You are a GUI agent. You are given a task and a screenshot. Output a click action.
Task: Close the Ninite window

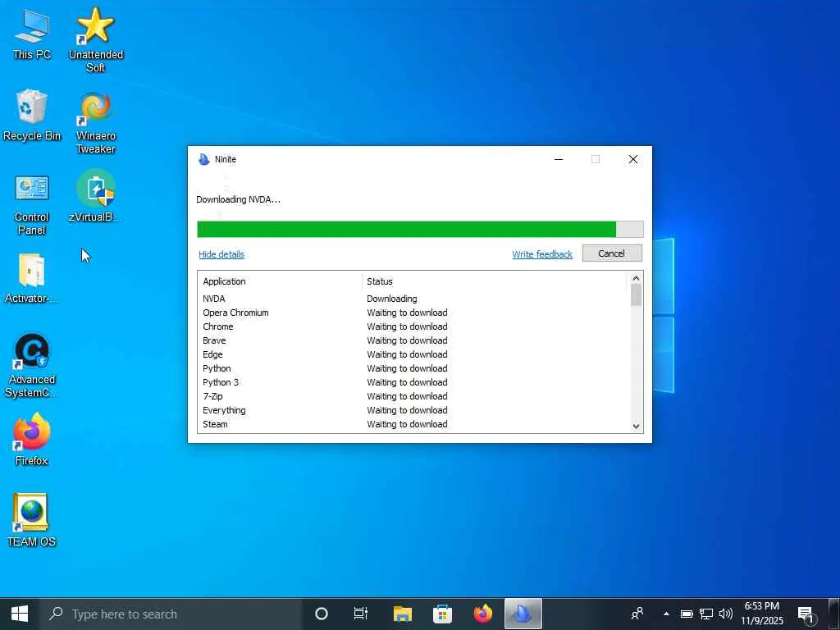point(632,159)
